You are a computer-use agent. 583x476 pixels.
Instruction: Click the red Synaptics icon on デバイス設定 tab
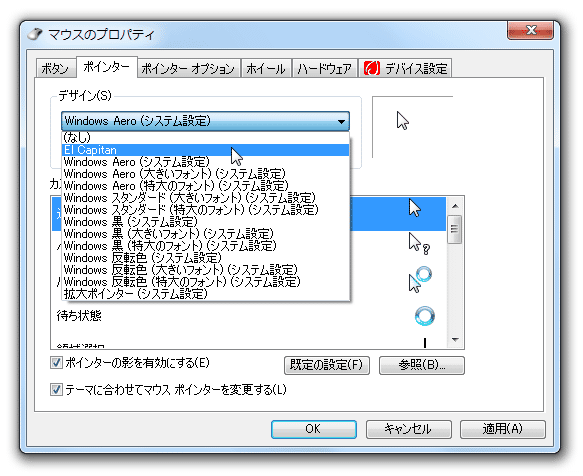372,68
